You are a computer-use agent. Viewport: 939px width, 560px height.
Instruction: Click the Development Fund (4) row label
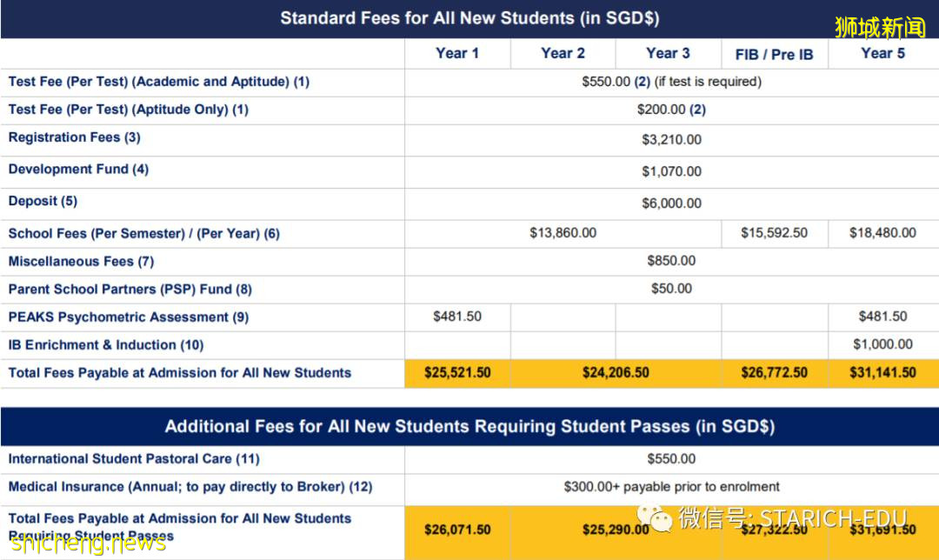click(x=78, y=169)
